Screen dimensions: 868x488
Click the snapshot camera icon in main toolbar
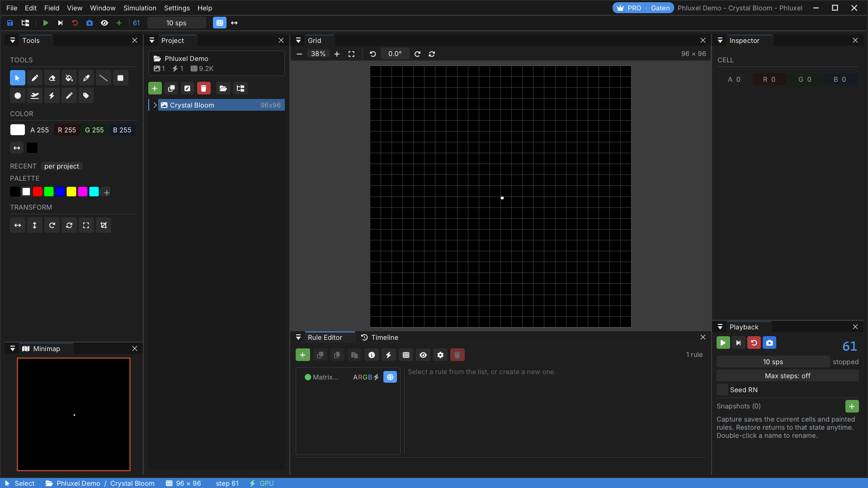point(90,23)
